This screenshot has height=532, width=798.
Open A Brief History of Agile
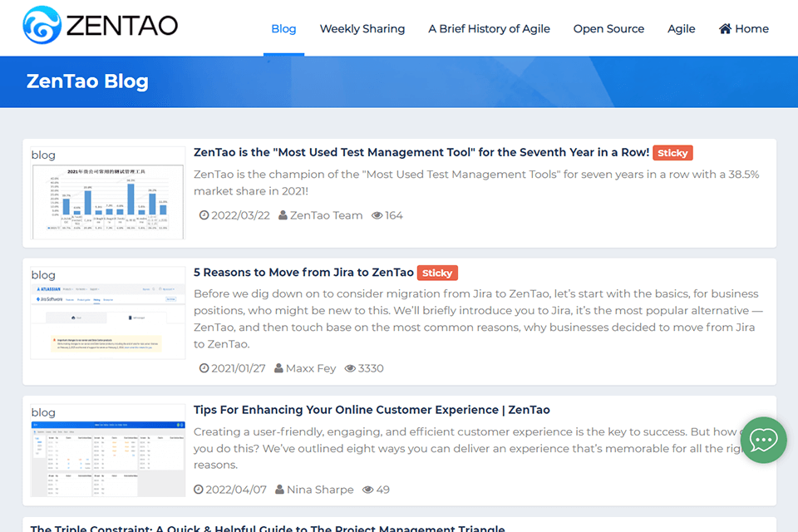click(489, 28)
